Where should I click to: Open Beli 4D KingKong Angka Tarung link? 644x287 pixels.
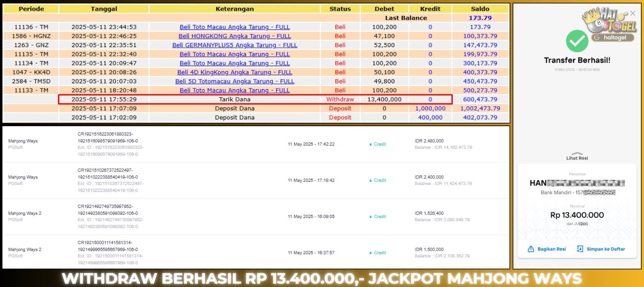coord(234,72)
